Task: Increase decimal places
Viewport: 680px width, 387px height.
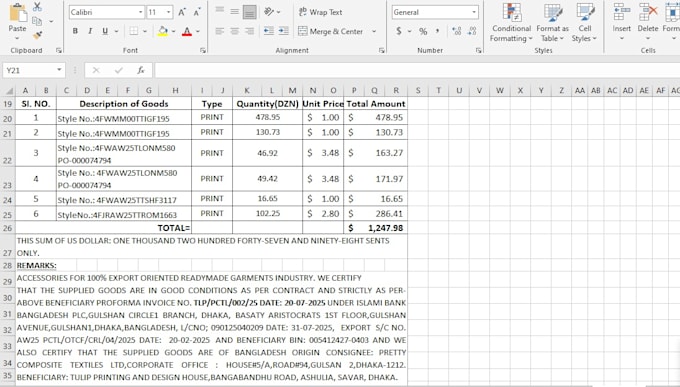Action: pos(457,31)
